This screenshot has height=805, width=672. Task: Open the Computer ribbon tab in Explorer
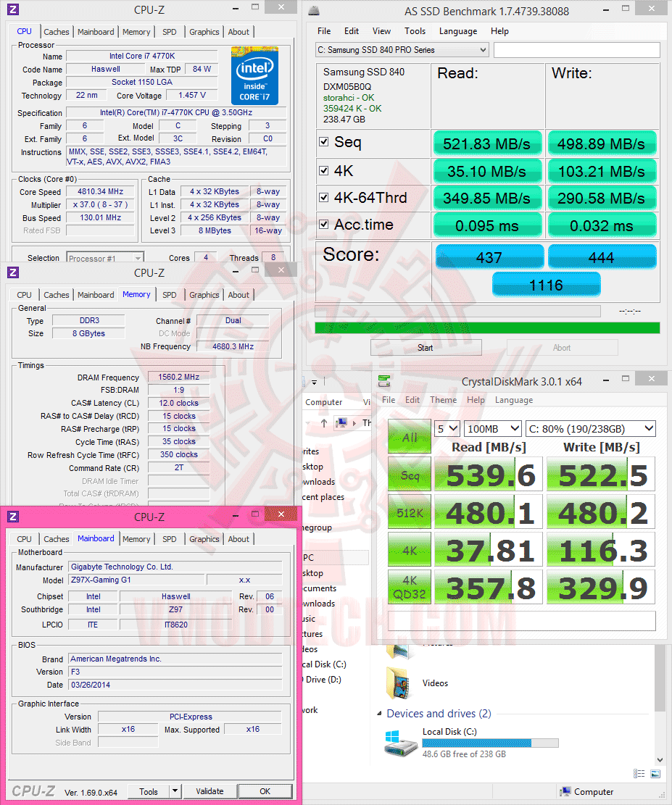323,402
